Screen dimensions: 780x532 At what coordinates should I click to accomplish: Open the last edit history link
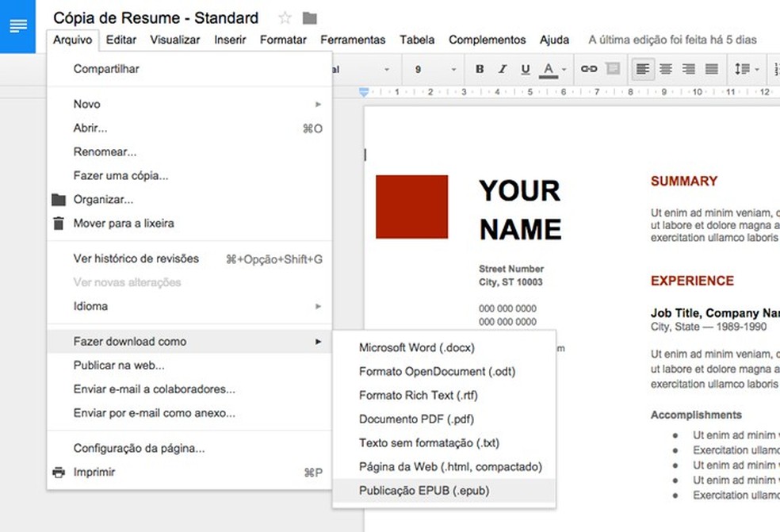click(x=672, y=40)
